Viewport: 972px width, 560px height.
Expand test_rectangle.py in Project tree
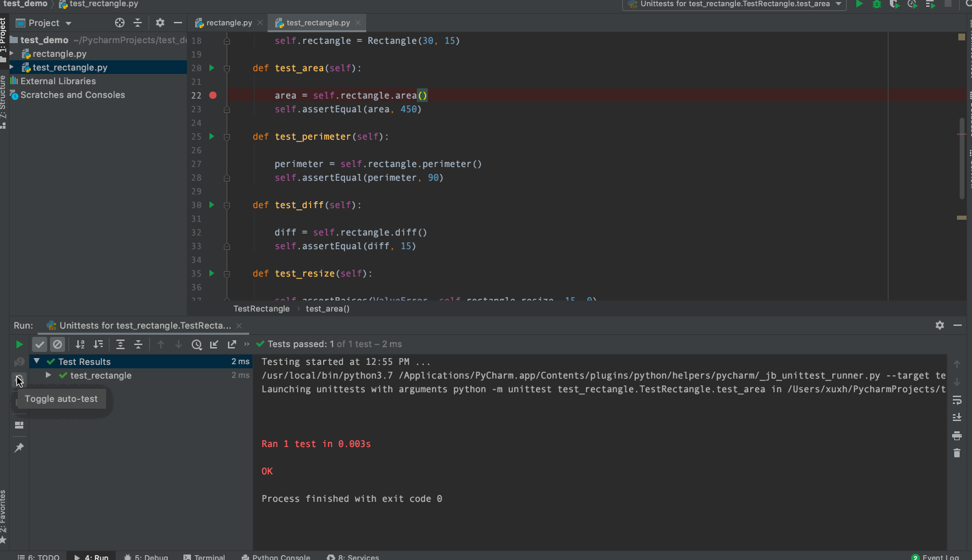tap(12, 67)
